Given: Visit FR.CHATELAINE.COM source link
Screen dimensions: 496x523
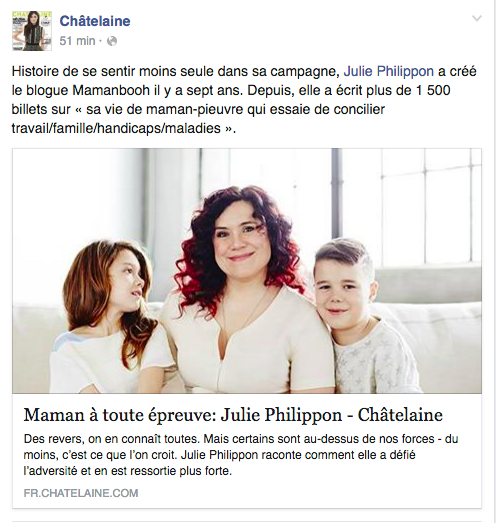Looking at the screenshot, I should (x=81, y=493).
